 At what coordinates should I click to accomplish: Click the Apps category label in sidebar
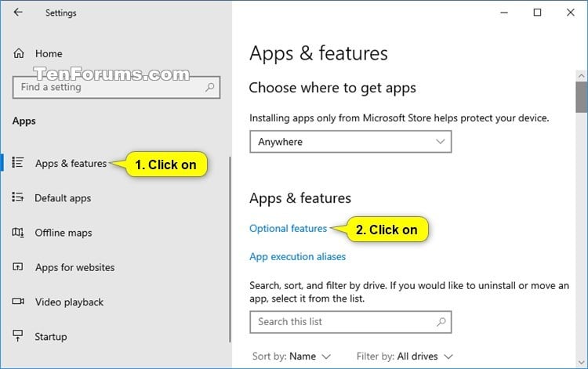coord(24,121)
